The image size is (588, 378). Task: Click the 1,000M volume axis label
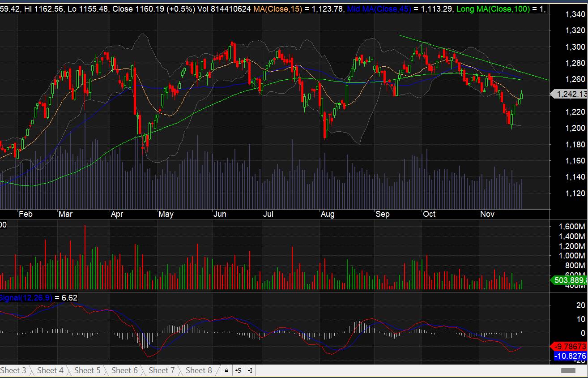tap(572, 256)
